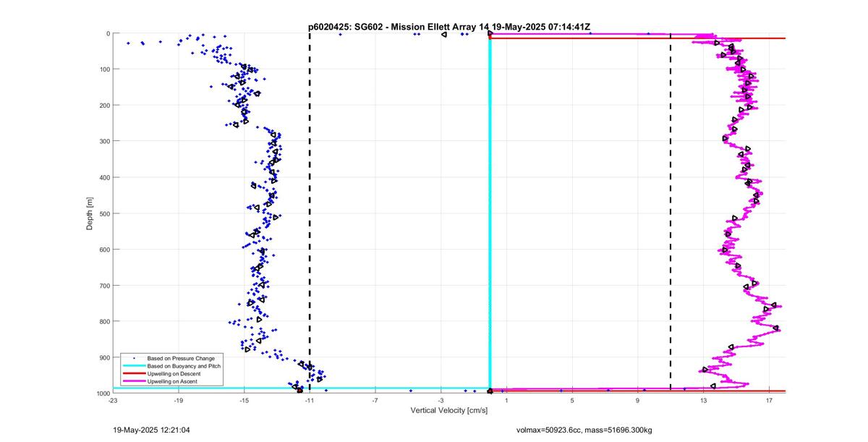Click the depth-axis tick label 500
This screenshot has height=442, width=868.
coord(104,213)
